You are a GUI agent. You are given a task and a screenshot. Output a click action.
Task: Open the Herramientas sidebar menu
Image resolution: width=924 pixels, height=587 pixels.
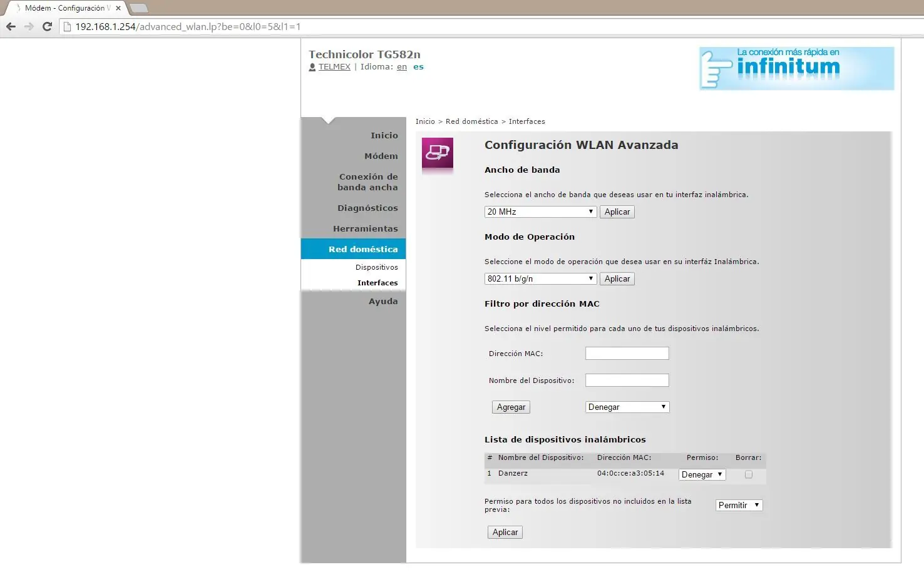[365, 228]
